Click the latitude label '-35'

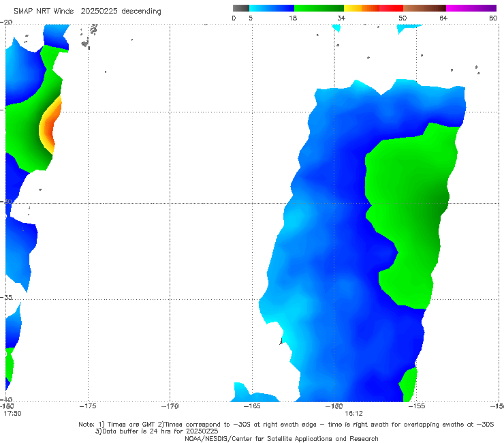click(x=6, y=297)
